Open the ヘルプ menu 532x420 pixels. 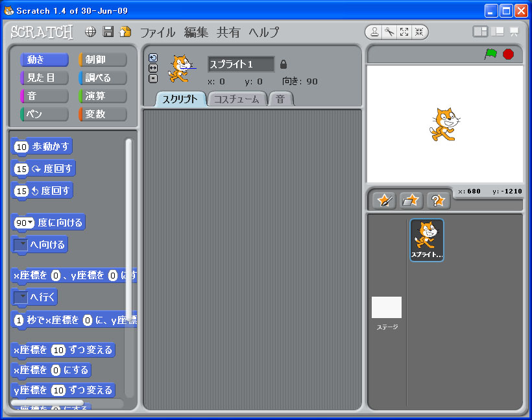pos(264,32)
